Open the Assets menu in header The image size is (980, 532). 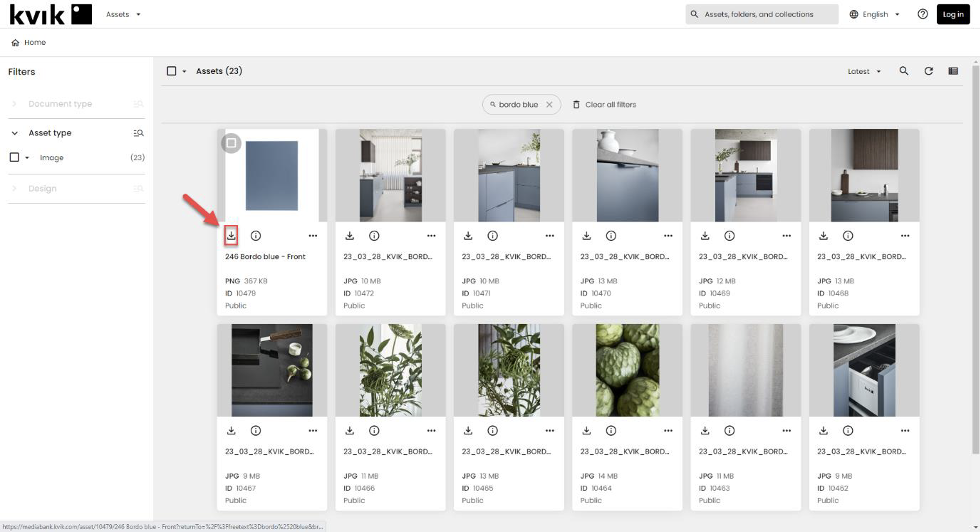pos(122,15)
